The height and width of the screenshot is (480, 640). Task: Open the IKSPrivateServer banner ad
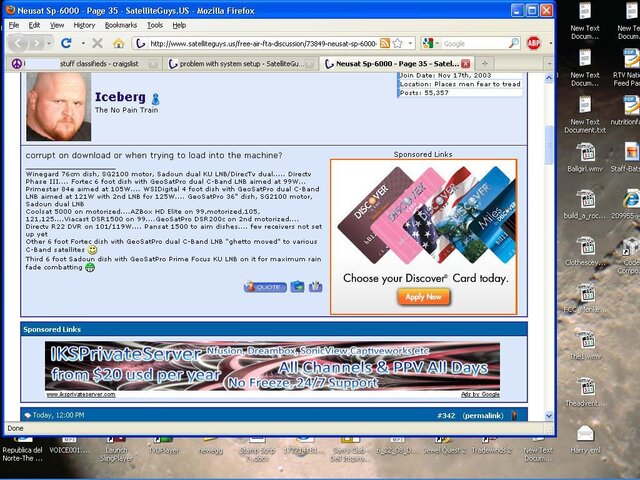click(272, 366)
